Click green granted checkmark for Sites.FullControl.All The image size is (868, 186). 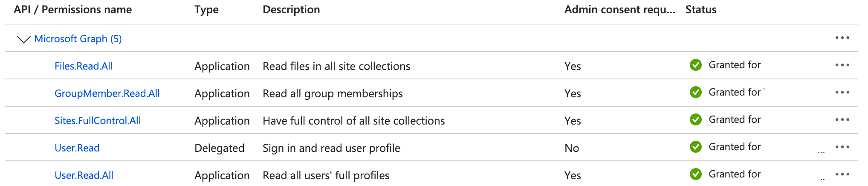[696, 120]
